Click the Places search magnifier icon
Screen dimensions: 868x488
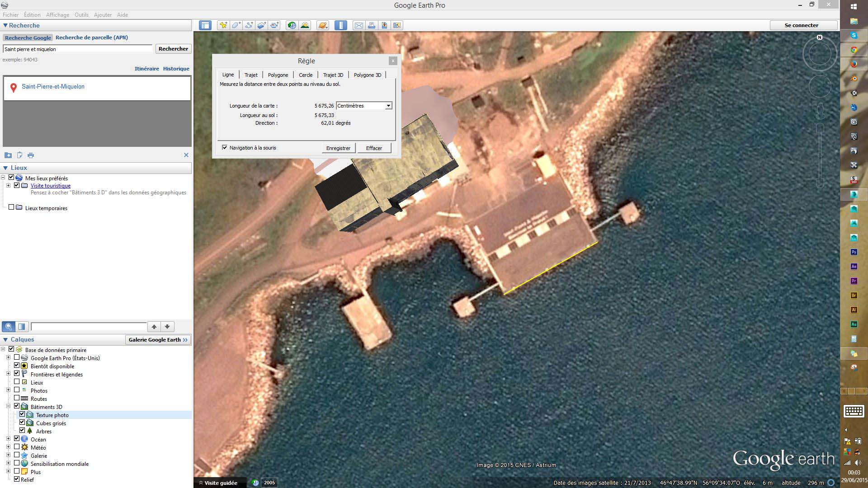pyautogui.click(x=8, y=327)
